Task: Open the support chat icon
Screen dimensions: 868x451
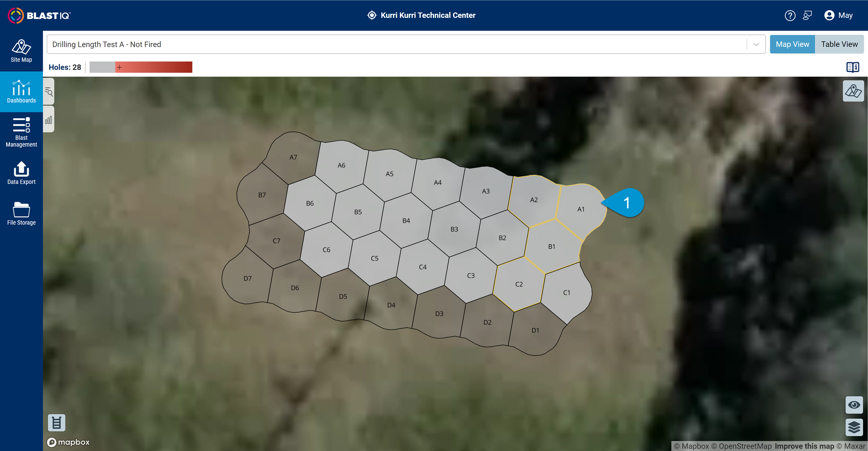Action: click(x=807, y=15)
